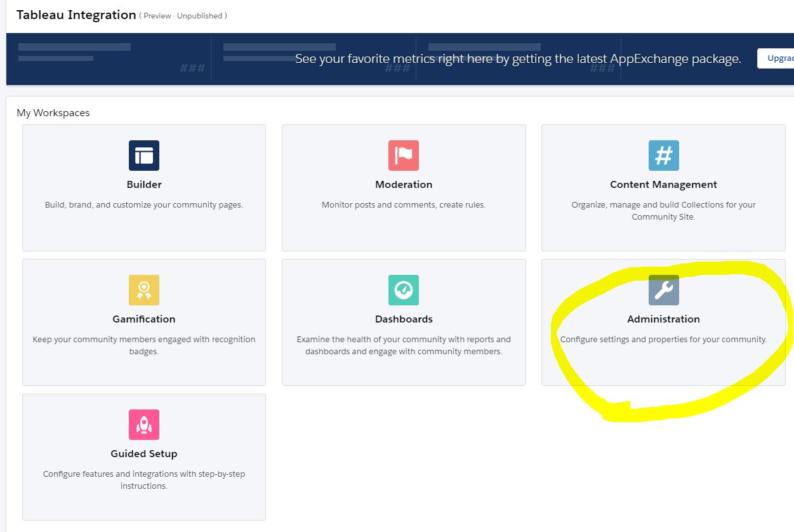Click the Gamification badge icon
The image size is (794, 532).
144,290
